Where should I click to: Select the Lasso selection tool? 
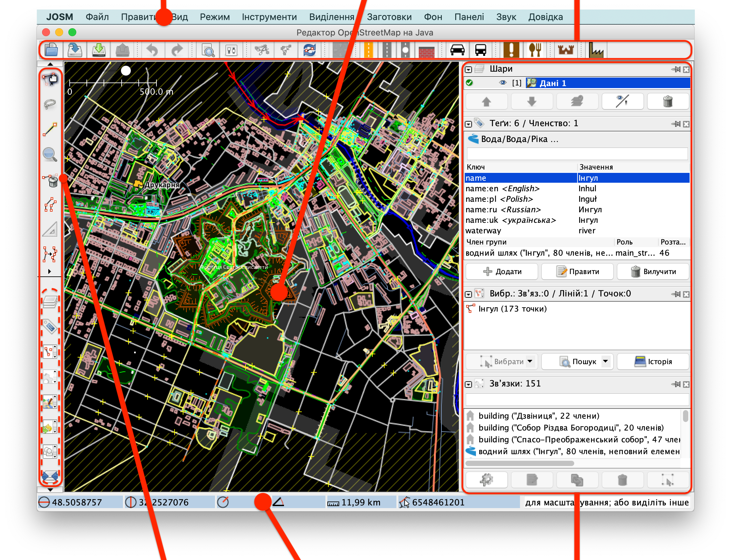pos(50,104)
